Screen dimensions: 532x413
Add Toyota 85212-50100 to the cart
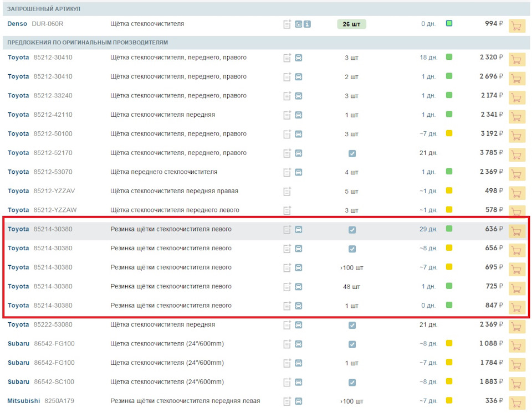[516, 136]
